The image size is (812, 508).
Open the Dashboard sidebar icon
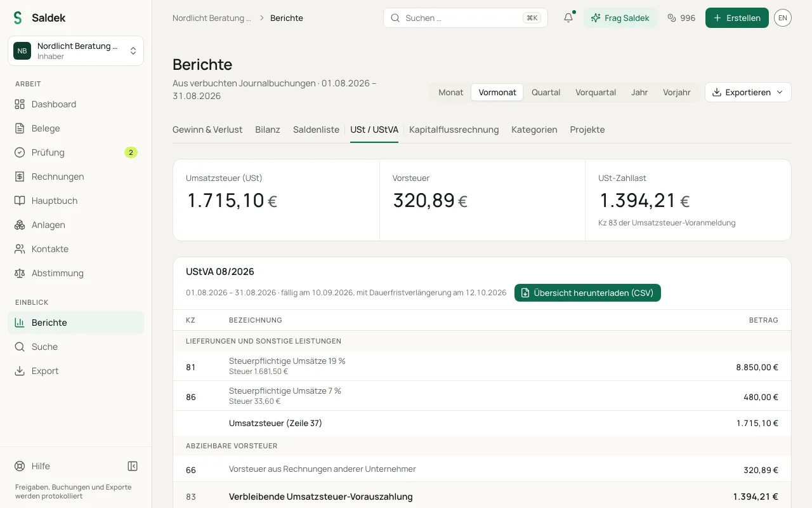tap(20, 104)
